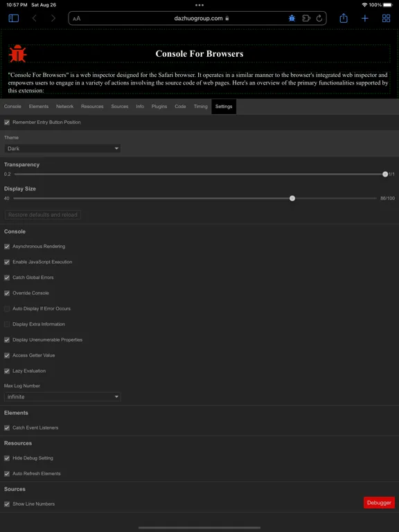Click the 86/100 size value
The width and height of the screenshot is (399, 532).
(x=387, y=199)
